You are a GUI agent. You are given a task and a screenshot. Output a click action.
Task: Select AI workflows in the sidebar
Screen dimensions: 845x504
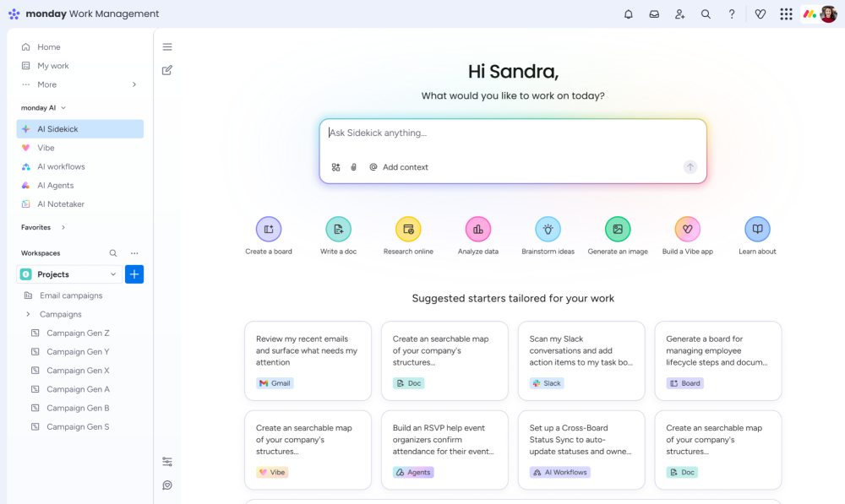click(61, 166)
